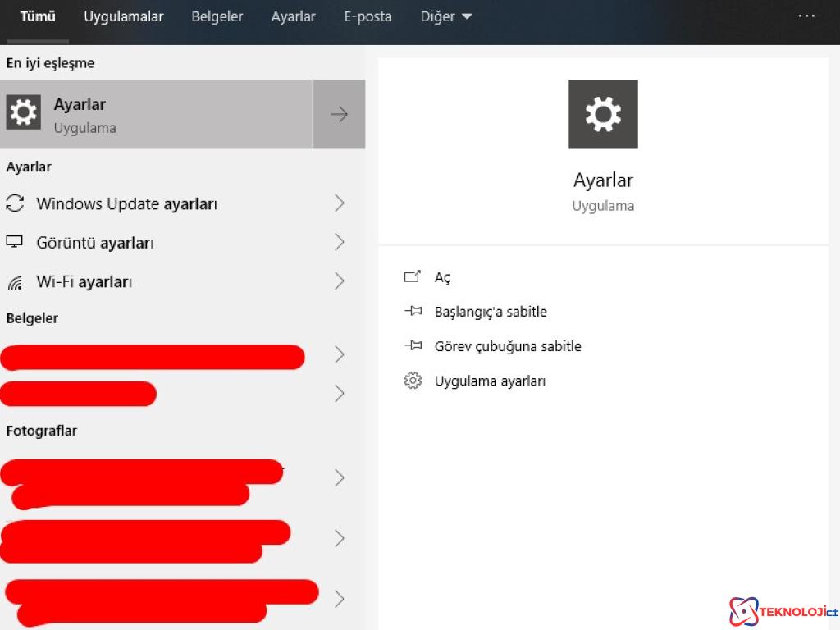Expand the Görüntü ayarları result arrow
This screenshot has height=630, width=840.
click(340, 242)
